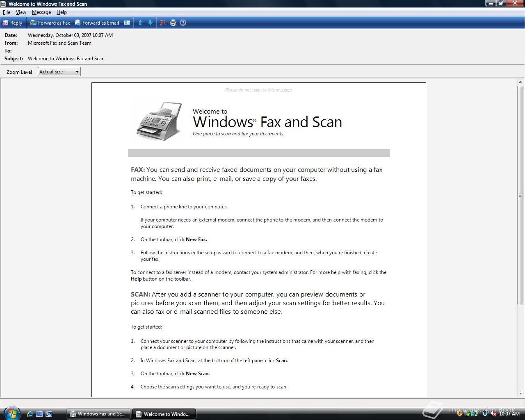Open help via blue question mark icon

pos(183,23)
